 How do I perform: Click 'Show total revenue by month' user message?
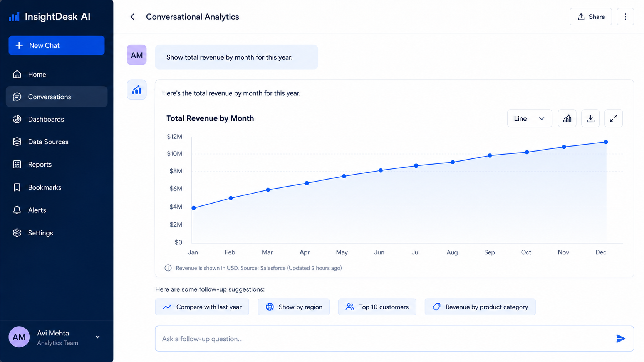(236, 57)
